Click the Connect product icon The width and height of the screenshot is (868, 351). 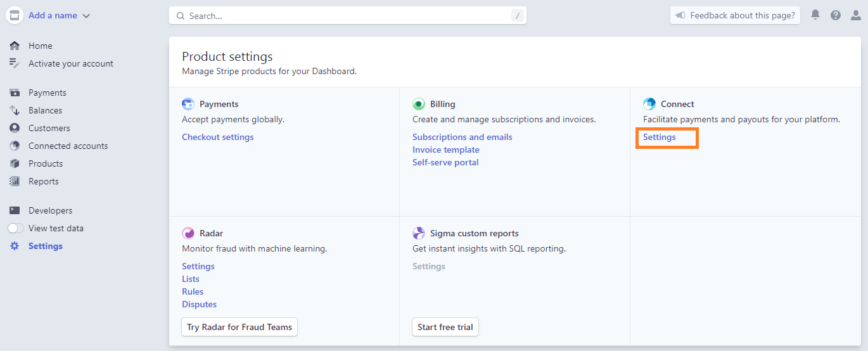pos(649,104)
